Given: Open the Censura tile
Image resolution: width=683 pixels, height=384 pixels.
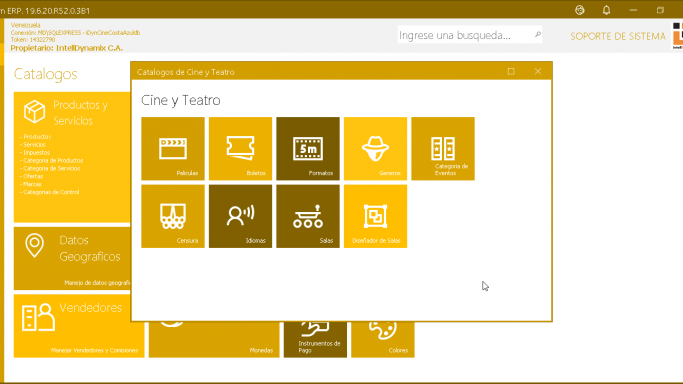Looking at the screenshot, I should 173,216.
